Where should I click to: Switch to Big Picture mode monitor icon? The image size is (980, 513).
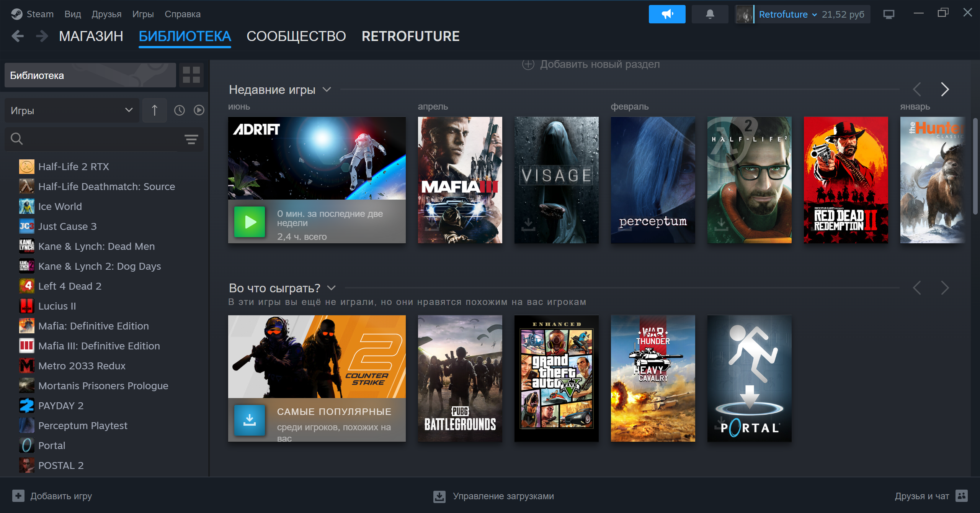889,14
